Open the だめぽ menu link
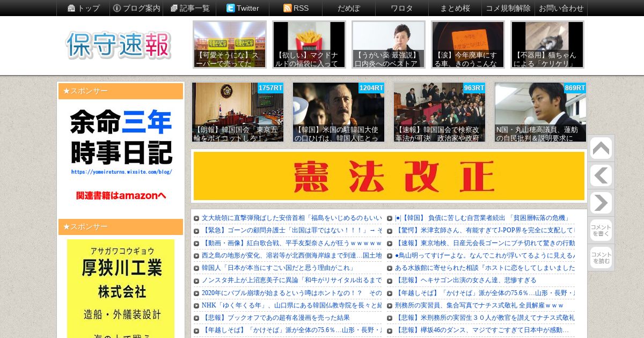This screenshot has width=644, height=338. point(349,8)
